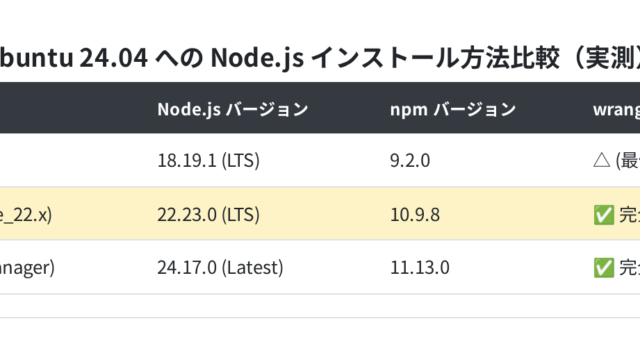640x360 pixels.
Task: Click the 22.23.0 (LTS) version cell
Action: tap(209, 215)
